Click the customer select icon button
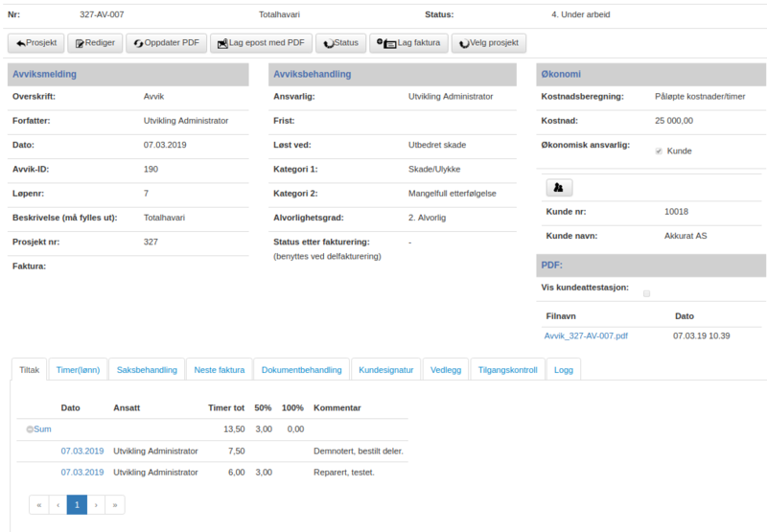767x532 pixels. (559, 187)
